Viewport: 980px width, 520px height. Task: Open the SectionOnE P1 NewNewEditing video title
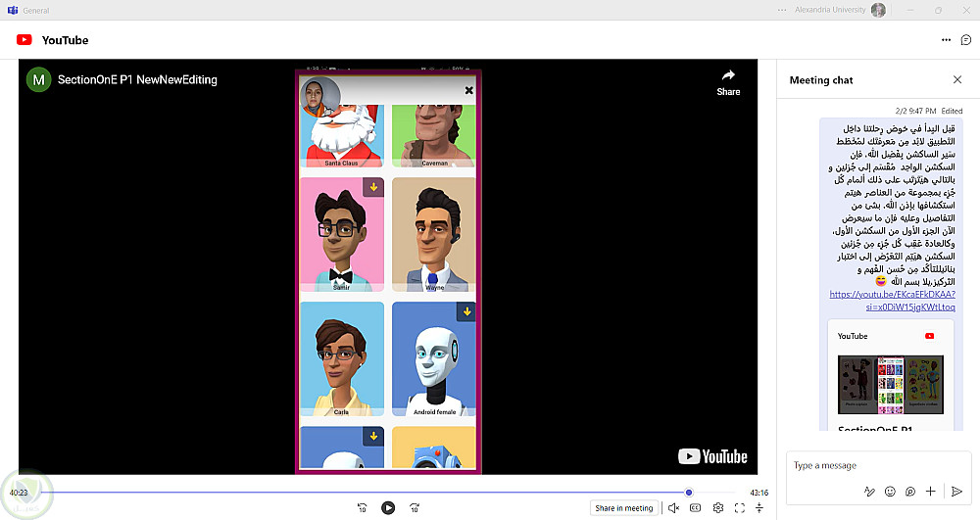pyautogui.click(x=137, y=80)
